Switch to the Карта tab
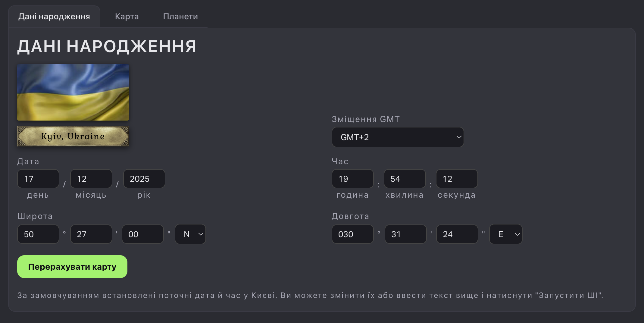Image resolution: width=644 pixels, height=323 pixels. tap(127, 17)
